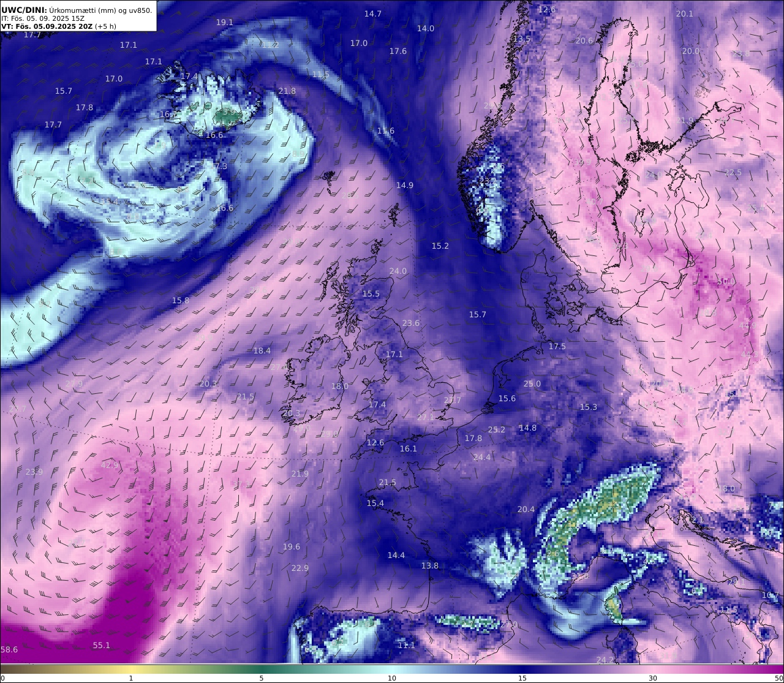784x683 pixels.
Task: Click the 24.4 value label
Action: coord(482,457)
